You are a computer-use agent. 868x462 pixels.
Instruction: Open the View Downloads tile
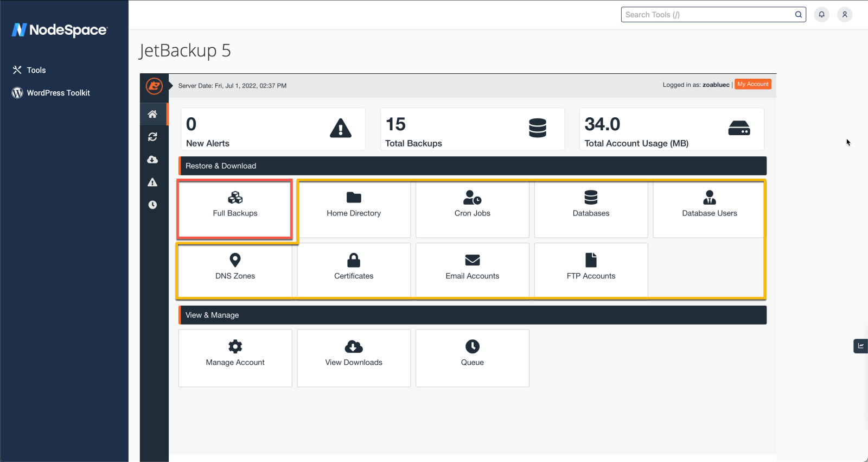(x=354, y=358)
